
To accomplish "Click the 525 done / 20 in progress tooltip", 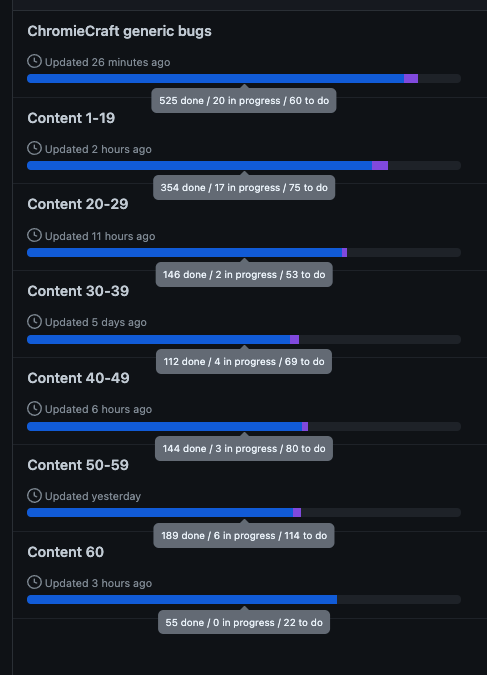I will click(244, 101).
